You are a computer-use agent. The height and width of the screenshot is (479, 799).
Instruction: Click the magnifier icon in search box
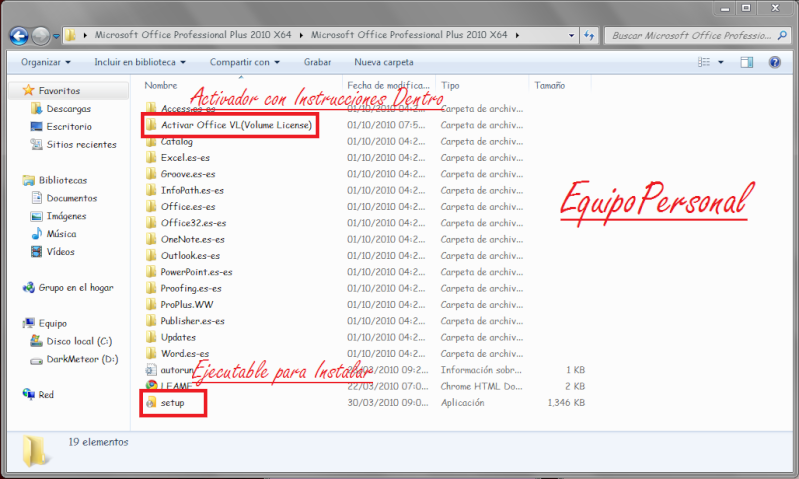pos(782,35)
